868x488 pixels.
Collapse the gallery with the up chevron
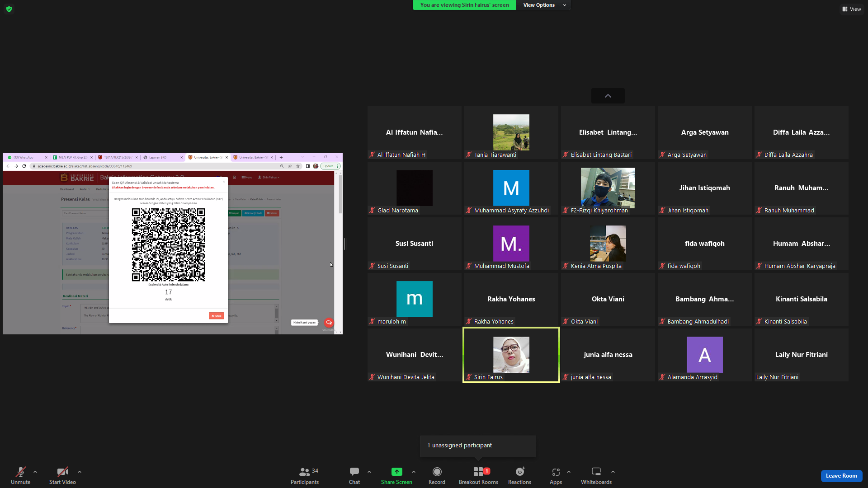608,96
